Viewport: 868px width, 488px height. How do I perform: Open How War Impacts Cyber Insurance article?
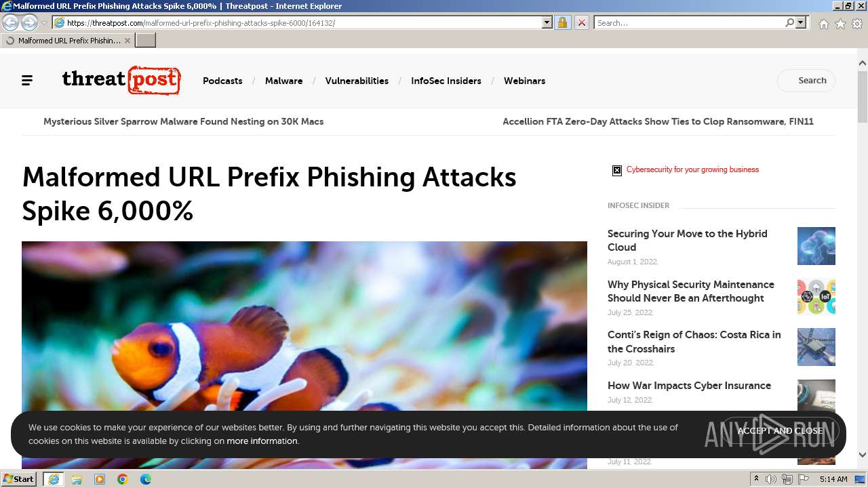(x=689, y=386)
